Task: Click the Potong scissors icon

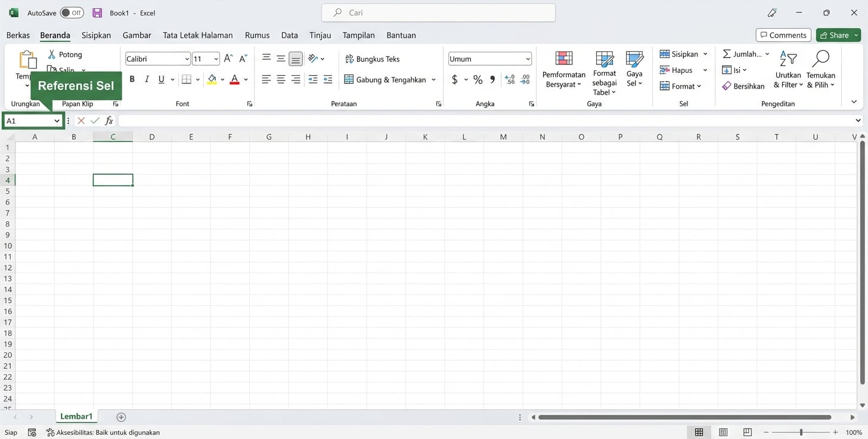Action: pos(52,54)
